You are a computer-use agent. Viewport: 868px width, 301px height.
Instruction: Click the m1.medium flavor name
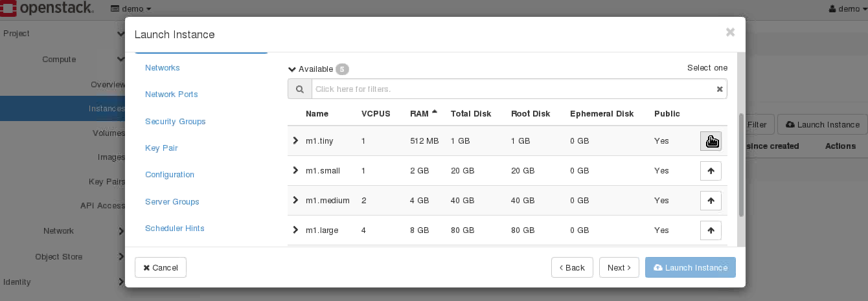328,201
